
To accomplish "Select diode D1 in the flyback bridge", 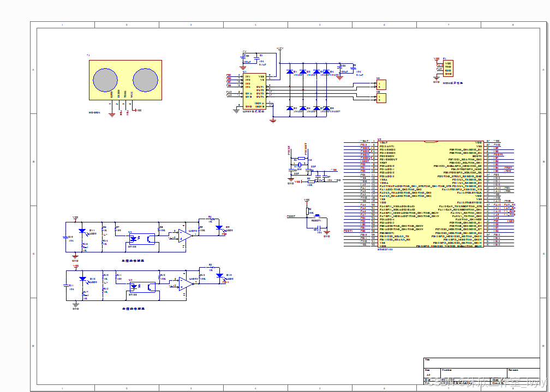I will 290,71.
